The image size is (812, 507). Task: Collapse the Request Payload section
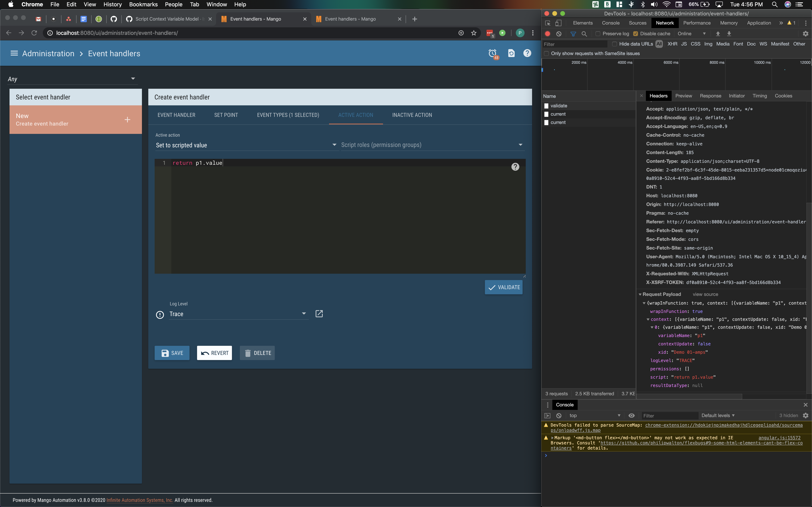click(x=640, y=294)
